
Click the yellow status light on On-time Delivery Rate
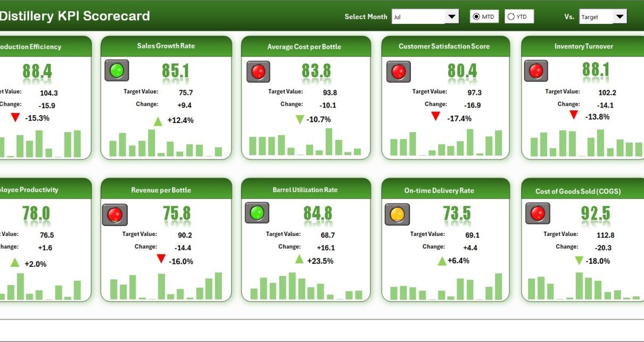(x=397, y=214)
